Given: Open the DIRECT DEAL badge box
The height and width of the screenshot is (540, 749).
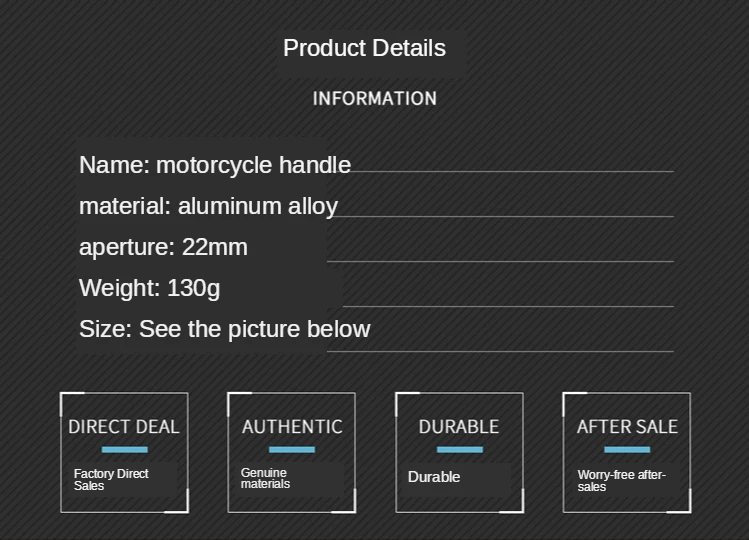Looking at the screenshot, I should 124,453.
